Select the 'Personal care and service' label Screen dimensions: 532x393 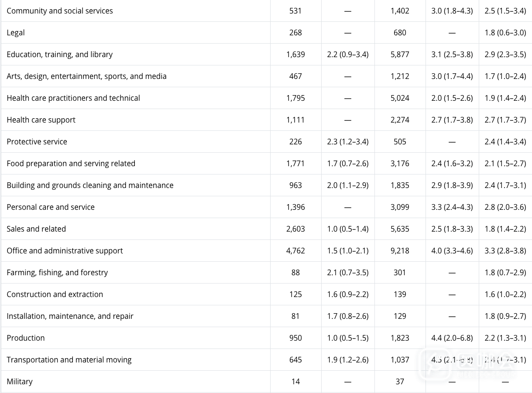[x=51, y=207]
